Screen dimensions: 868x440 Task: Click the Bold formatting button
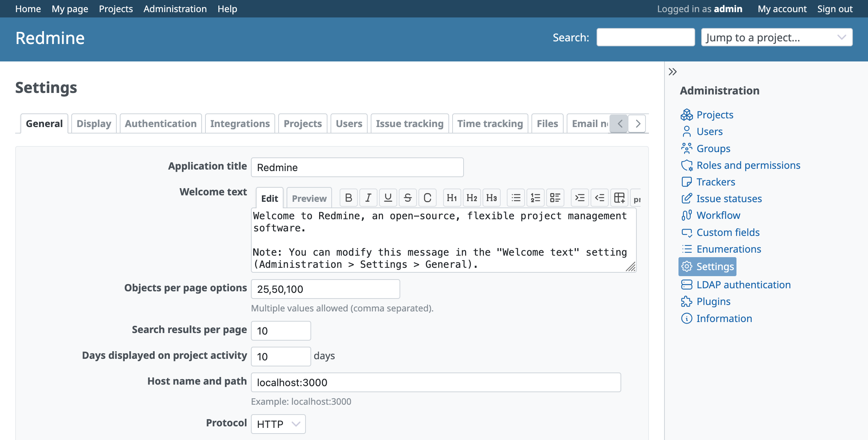point(349,198)
